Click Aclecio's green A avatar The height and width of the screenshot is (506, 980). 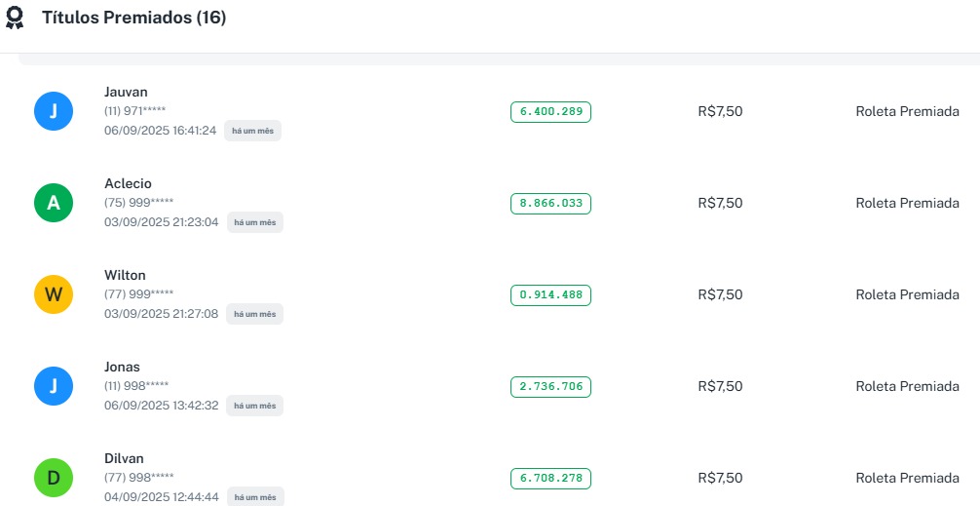[54, 203]
